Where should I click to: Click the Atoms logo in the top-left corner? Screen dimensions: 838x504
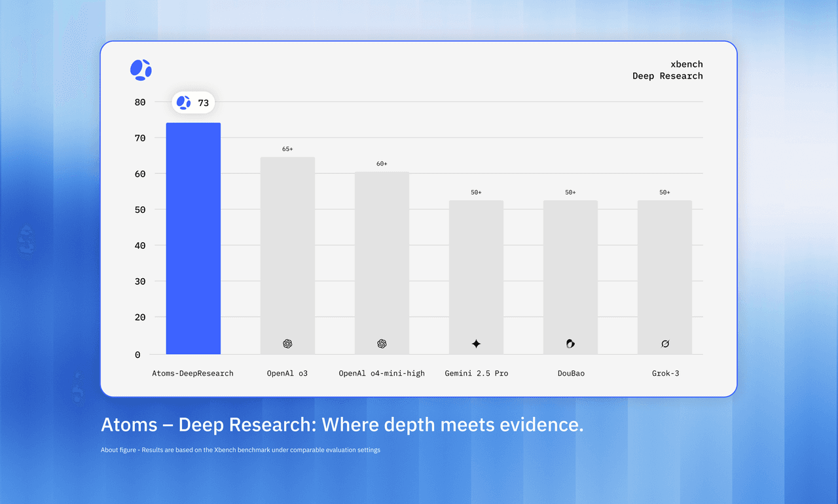click(141, 69)
